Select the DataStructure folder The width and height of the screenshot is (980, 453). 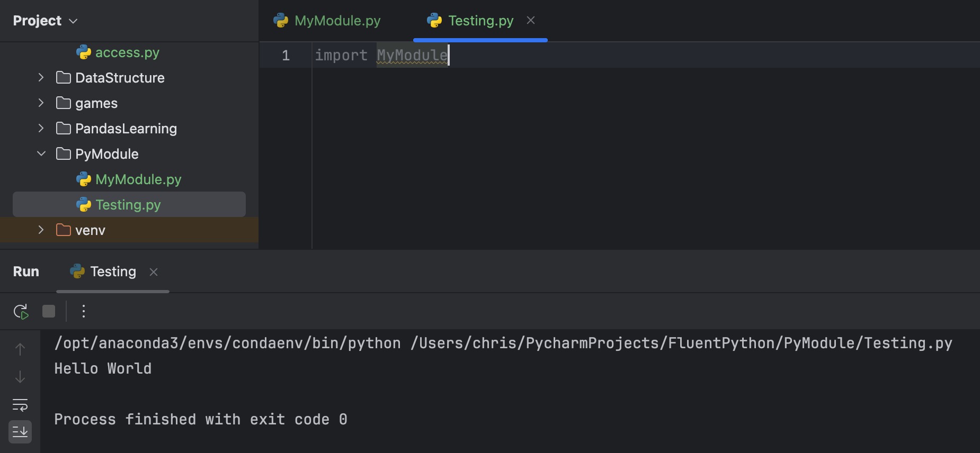(120, 78)
